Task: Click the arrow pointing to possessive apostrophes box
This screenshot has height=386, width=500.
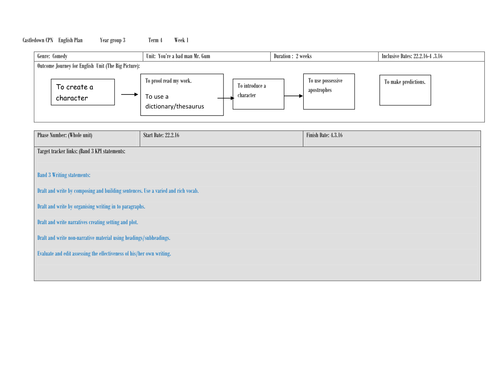Action: [x=294, y=96]
